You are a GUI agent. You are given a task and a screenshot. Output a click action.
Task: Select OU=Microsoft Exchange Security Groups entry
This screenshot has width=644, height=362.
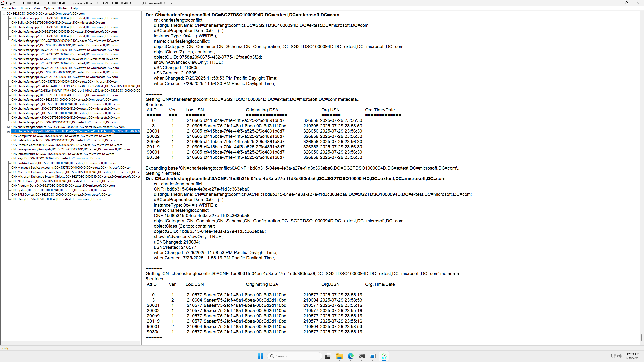click(75, 172)
